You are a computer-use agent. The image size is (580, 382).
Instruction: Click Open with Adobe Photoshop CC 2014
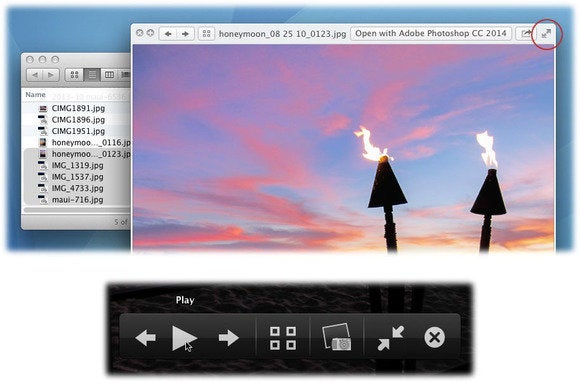pyautogui.click(x=431, y=33)
